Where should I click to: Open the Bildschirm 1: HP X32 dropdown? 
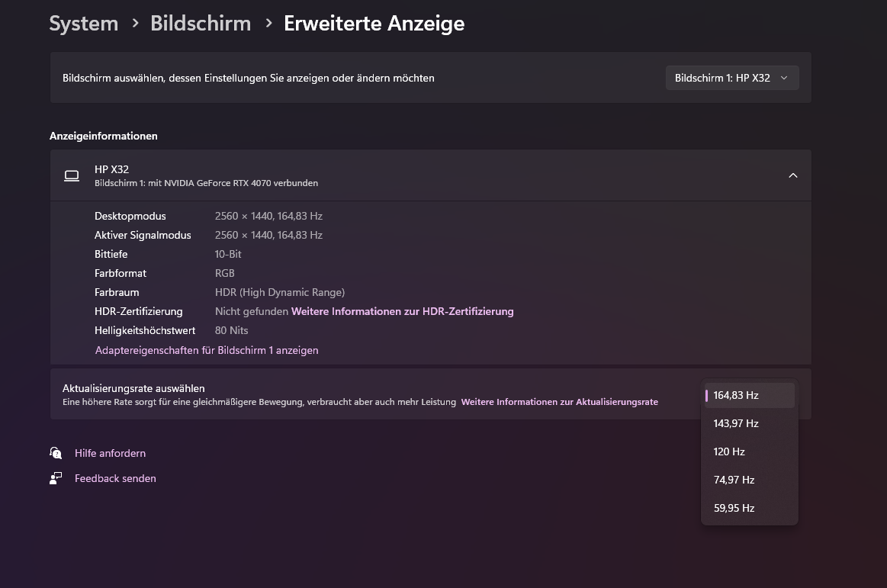(x=731, y=78)
